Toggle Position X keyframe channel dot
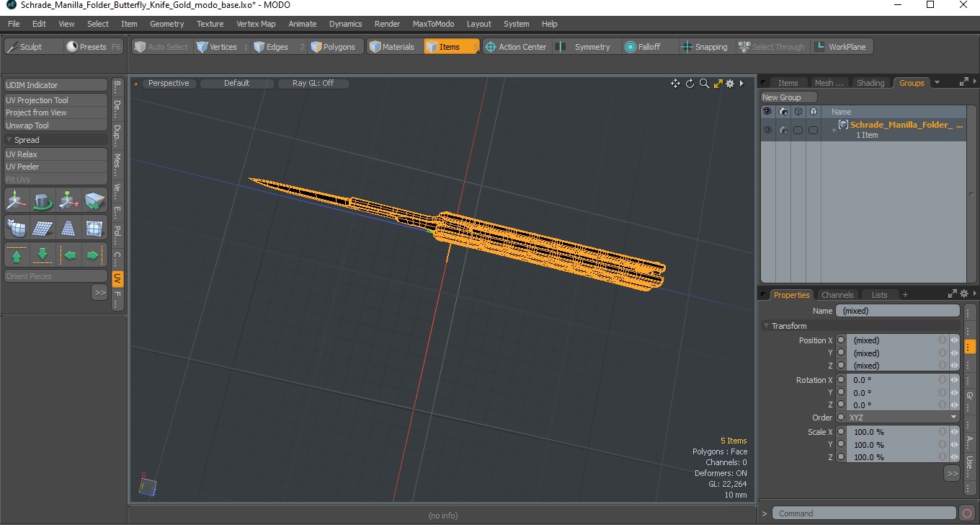 pyautogui.click(x=840, y=340)
